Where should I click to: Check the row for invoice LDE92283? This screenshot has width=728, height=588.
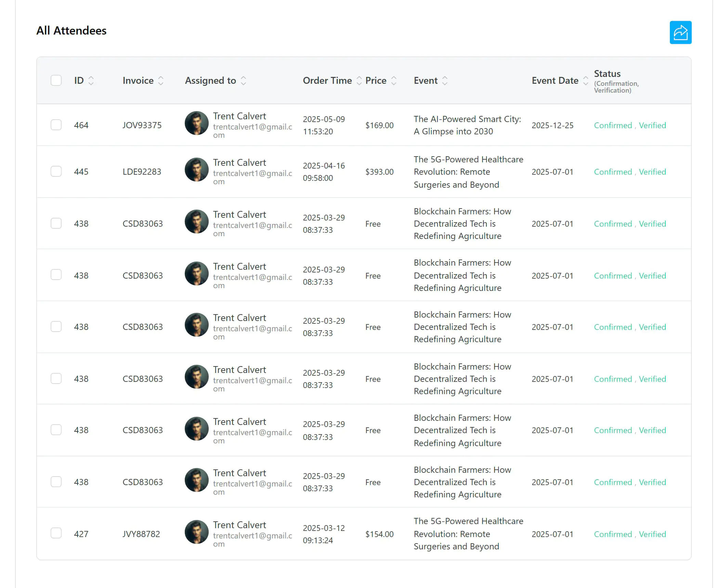pyautogui.click(x=56, y=171)
